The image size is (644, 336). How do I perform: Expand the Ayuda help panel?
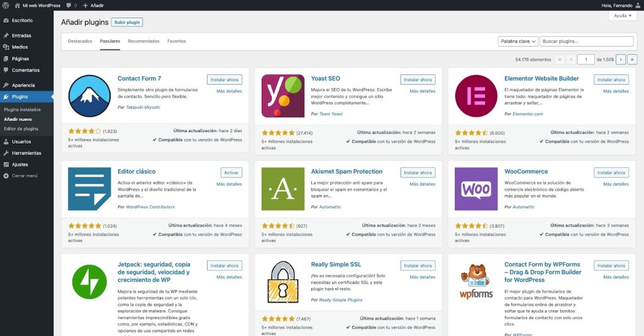(x=623, y=16)
